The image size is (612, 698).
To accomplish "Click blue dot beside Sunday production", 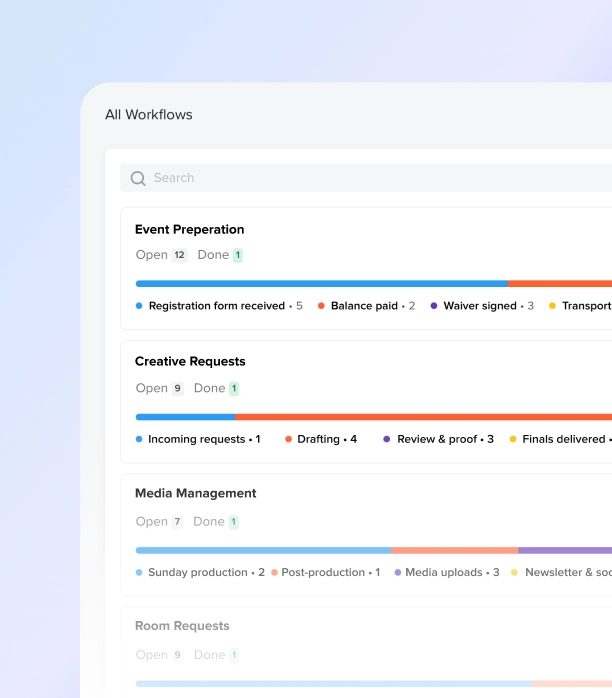I will pos(139,572).
